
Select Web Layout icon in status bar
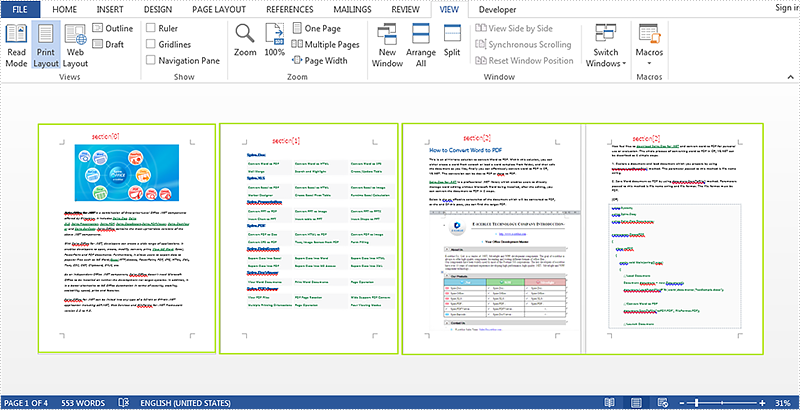pos(663,403)
